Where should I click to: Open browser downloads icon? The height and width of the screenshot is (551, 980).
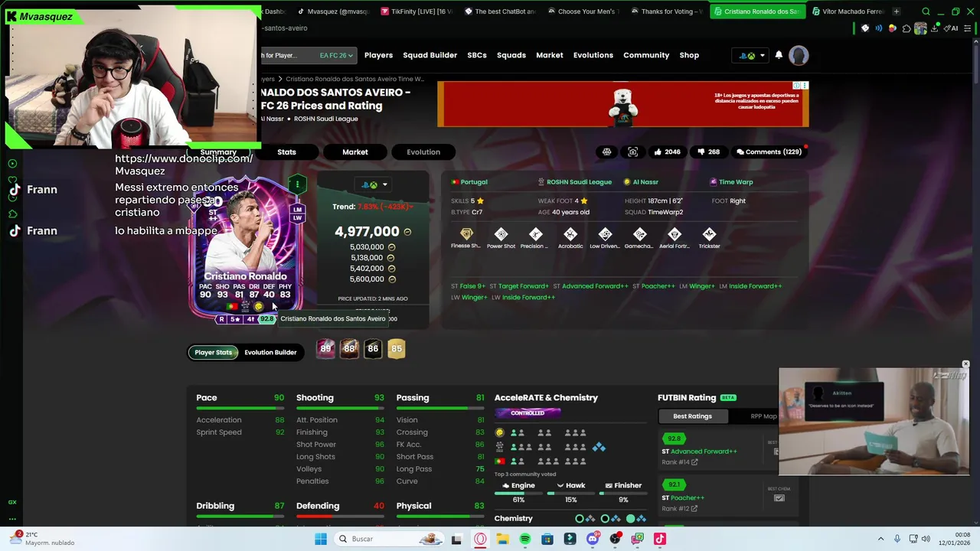934,28
